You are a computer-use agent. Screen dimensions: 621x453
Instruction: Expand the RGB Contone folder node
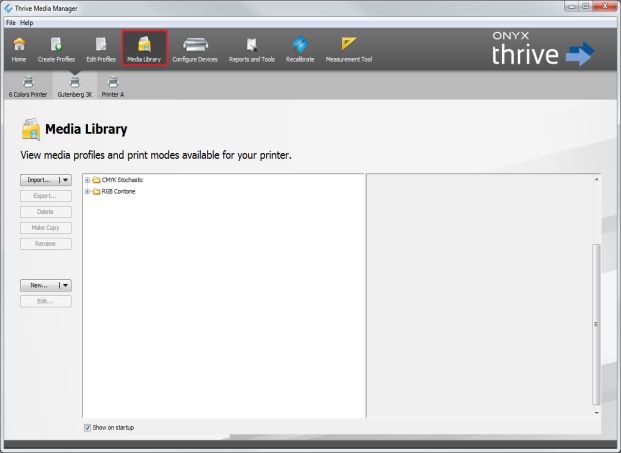coord(87,192)
